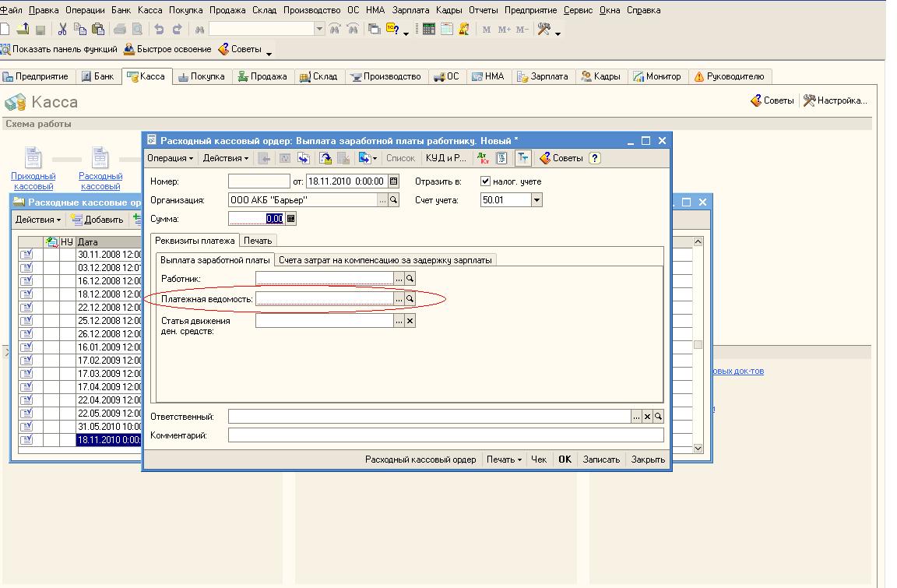
Task: Open the Зарплата menu in menu bar
Action: pos(410,10)
